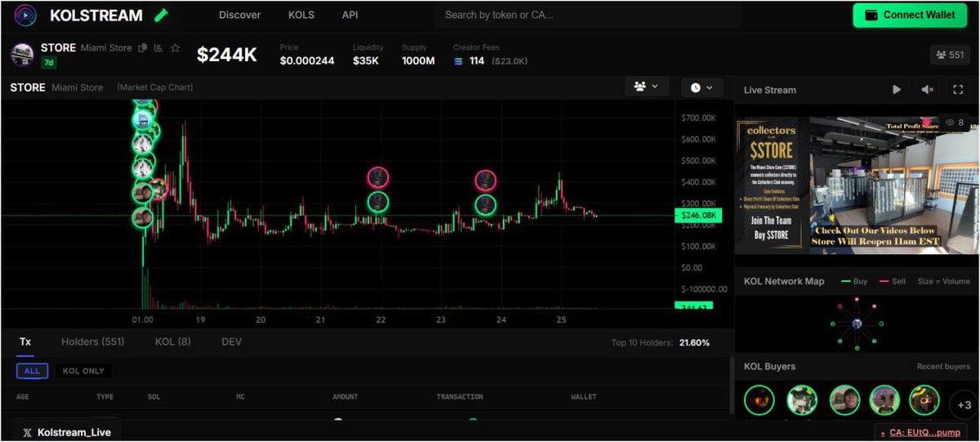
Task: Click the $244K market cap value
Action: tap(227, 55)
